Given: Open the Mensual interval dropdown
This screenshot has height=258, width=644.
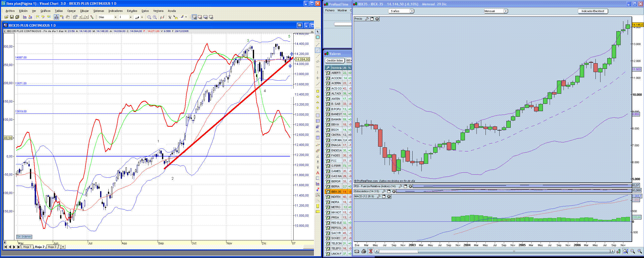Looking at the screenshot, I should tap(496, 11).
